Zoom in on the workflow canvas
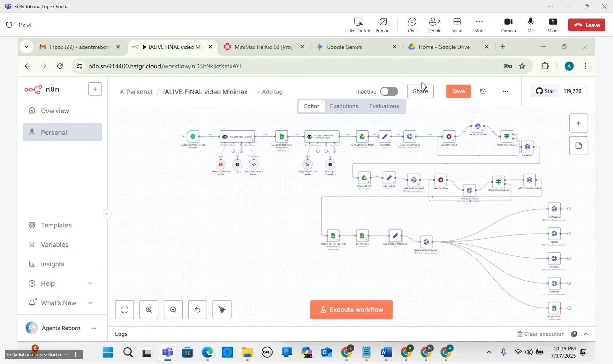This screenshot has height=364, width=613. click(x=149, y=310)
